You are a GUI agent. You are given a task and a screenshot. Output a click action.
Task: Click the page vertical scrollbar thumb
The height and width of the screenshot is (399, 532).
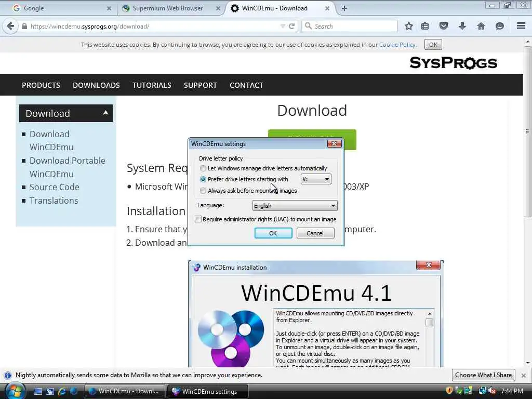[x=527, y=131]
